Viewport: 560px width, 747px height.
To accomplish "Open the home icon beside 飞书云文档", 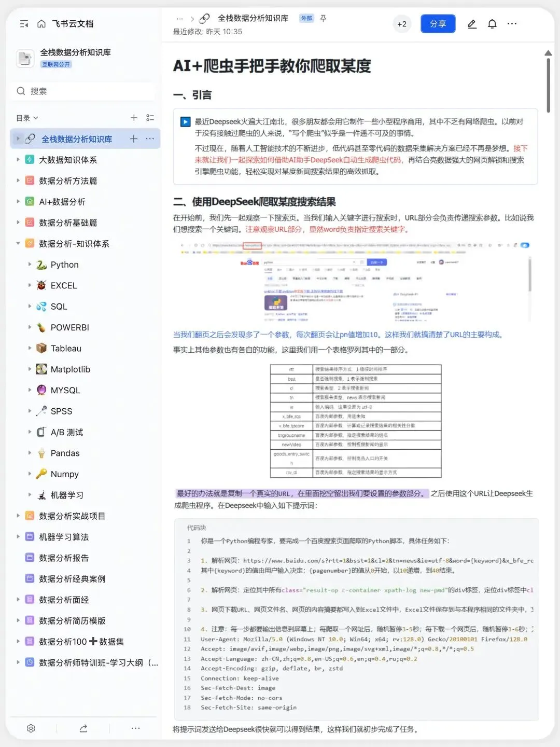I will coord(41,24).
